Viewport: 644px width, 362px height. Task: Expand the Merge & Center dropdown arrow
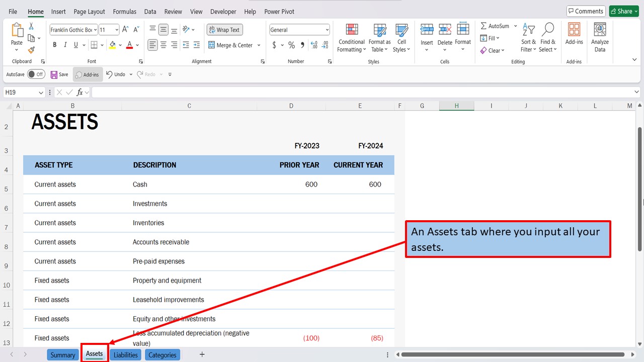coord(259,45)
